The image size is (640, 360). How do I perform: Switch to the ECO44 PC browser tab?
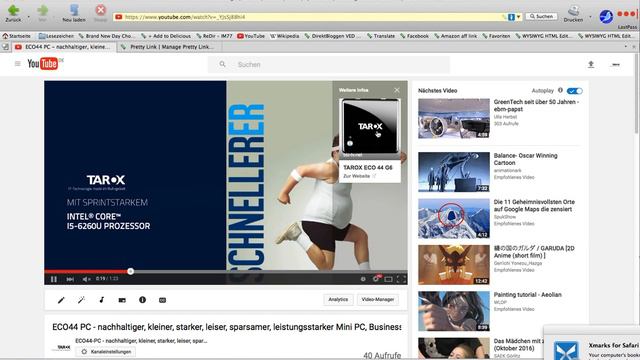(x=64, y=47)
